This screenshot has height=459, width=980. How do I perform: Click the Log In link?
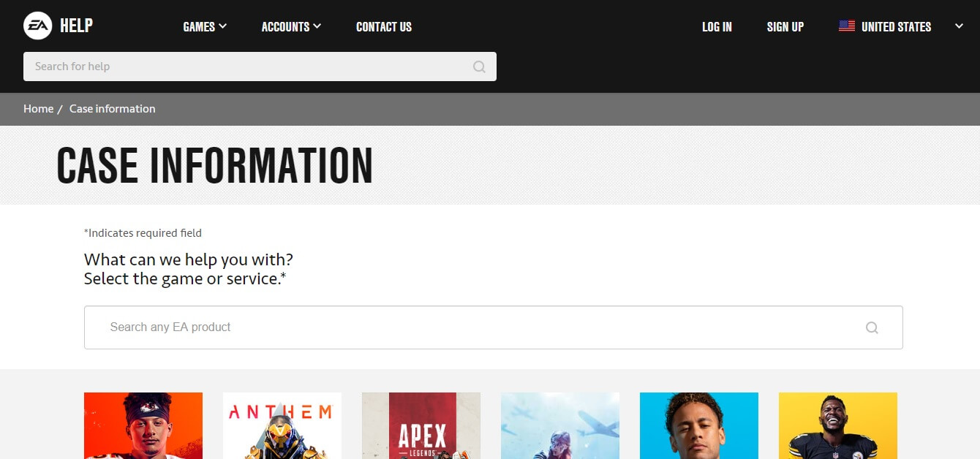[x=717, y=27]
